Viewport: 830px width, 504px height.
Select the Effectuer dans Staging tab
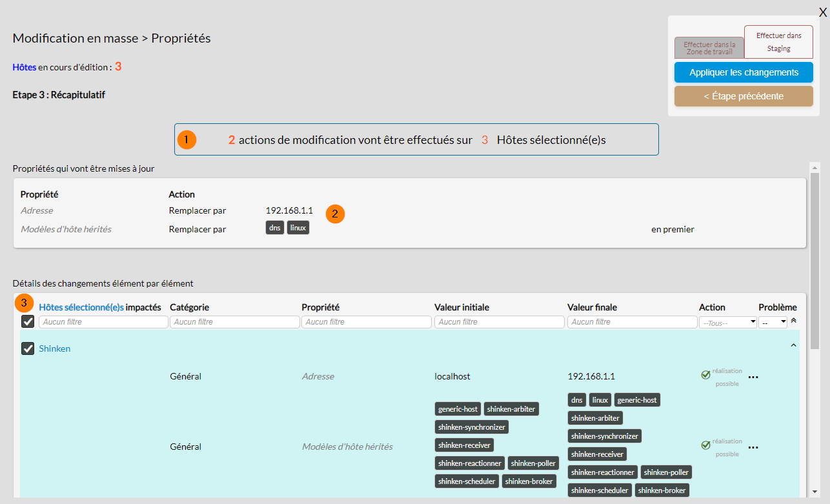coord(778,42)
